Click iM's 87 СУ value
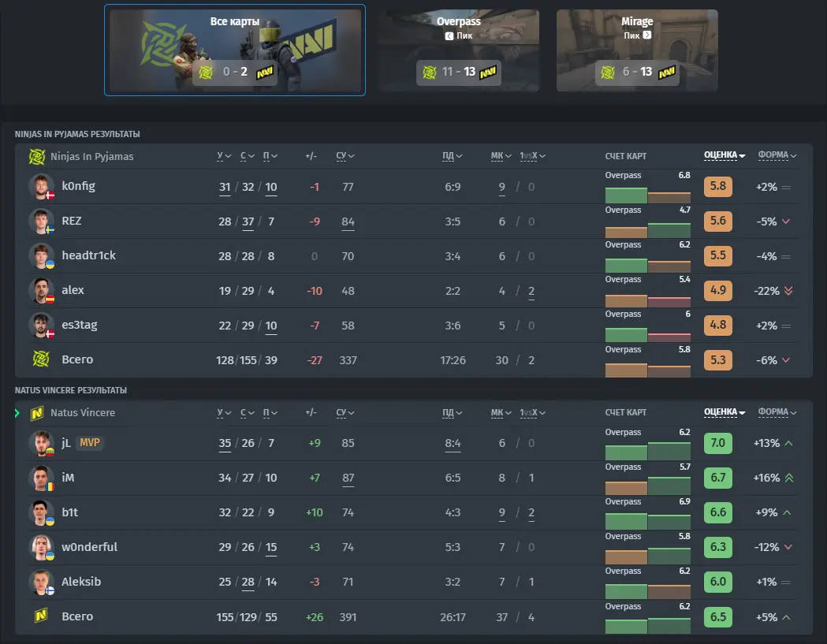The image size is (827, 644). point(348,478)
